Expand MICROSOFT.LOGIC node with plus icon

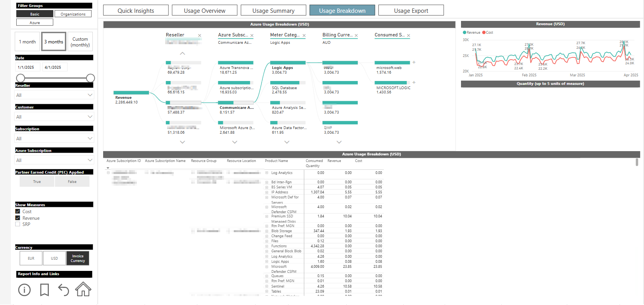click(414, 83)
